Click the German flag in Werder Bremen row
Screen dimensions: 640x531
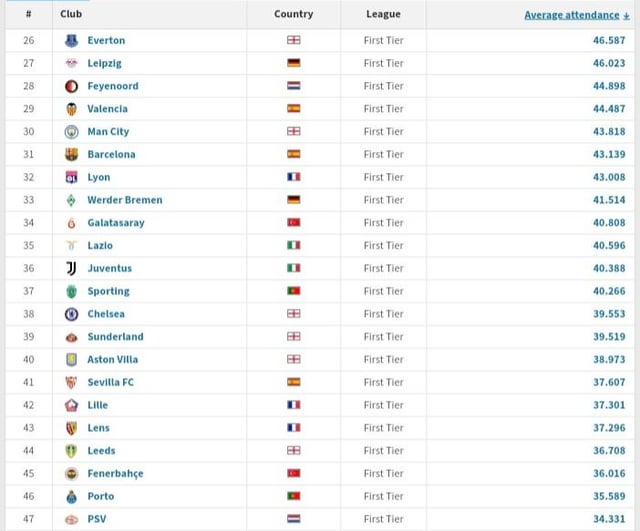[x=293, y=200]
